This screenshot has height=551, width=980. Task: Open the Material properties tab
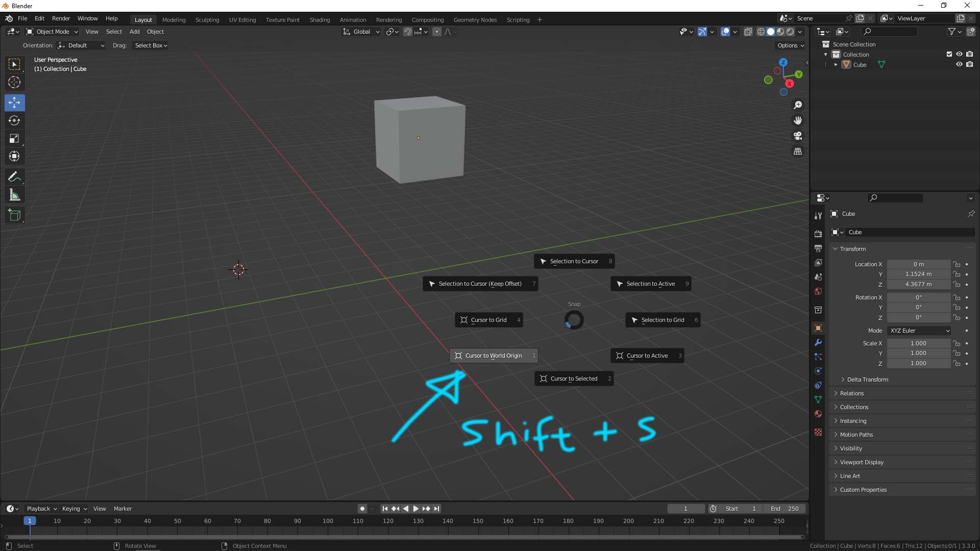[818, 414]
